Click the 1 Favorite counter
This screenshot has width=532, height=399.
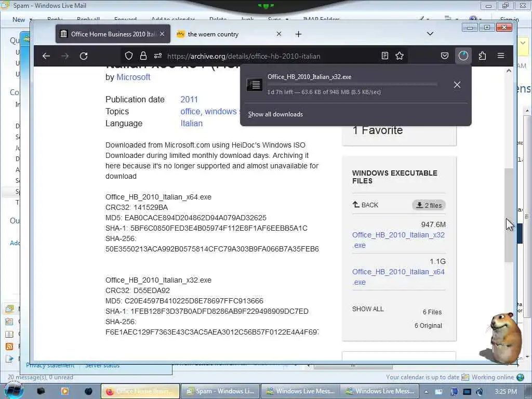378,130
